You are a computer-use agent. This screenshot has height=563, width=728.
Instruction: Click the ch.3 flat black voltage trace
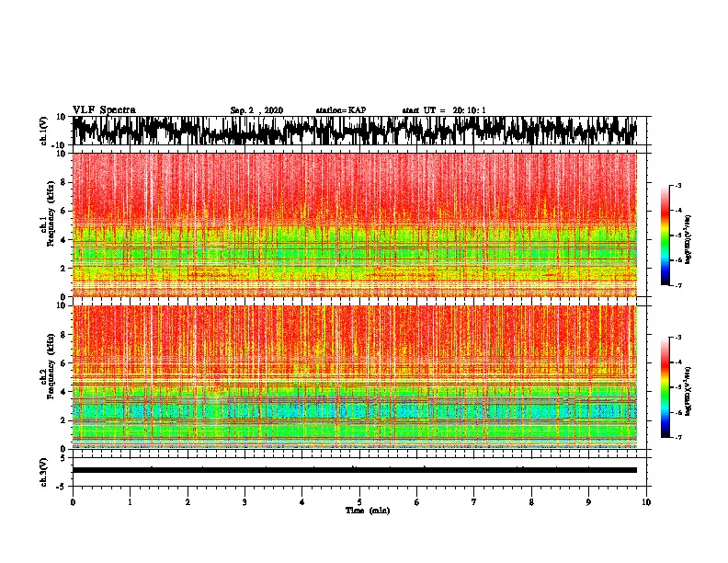355,470
